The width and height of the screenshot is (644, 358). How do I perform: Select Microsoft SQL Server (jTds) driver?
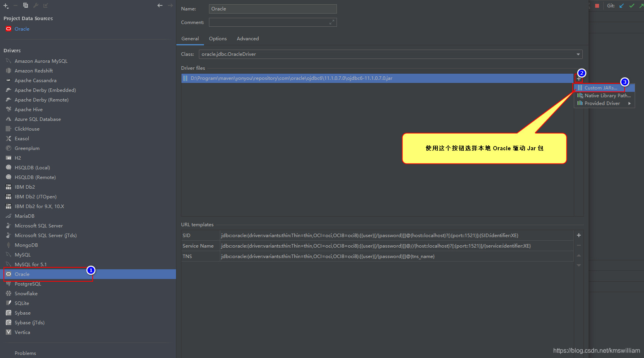point(46,236)
